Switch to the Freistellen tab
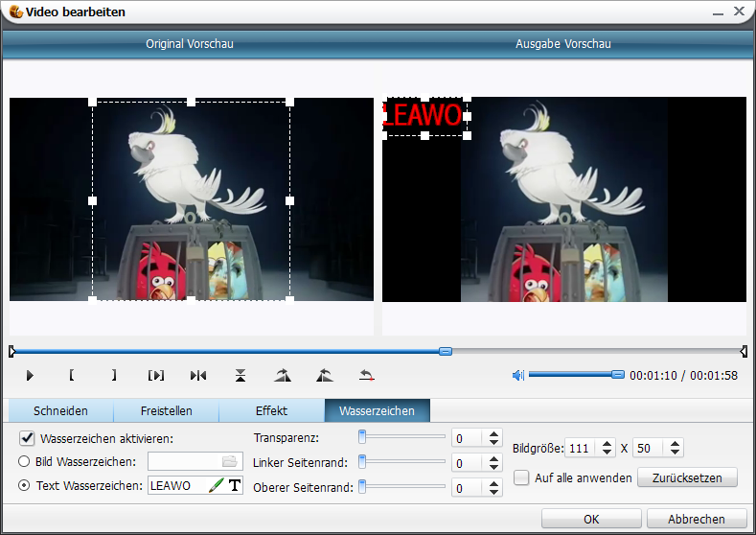The width and height of the screenshot is (756, 535). pos(166,411)
